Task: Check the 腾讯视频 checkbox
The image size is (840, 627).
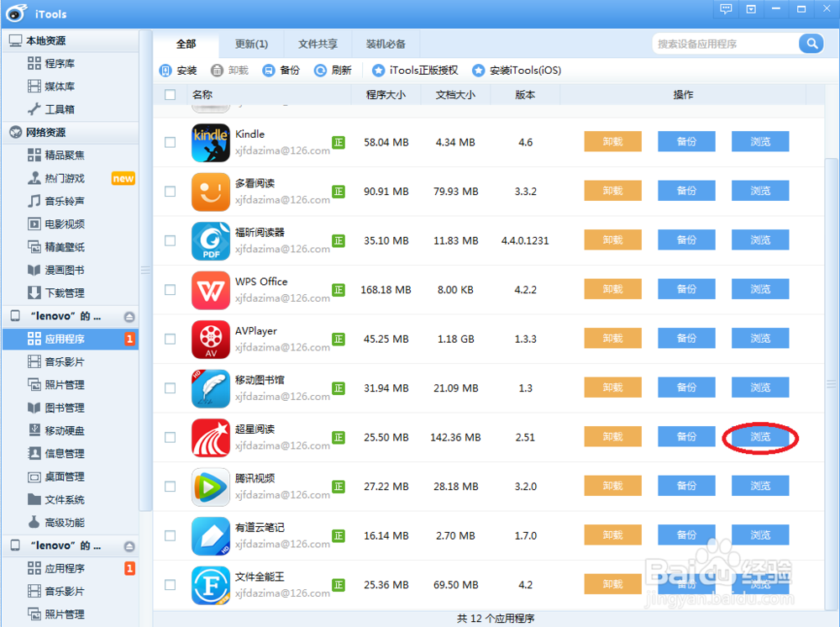Action: [x=171, y=487]
